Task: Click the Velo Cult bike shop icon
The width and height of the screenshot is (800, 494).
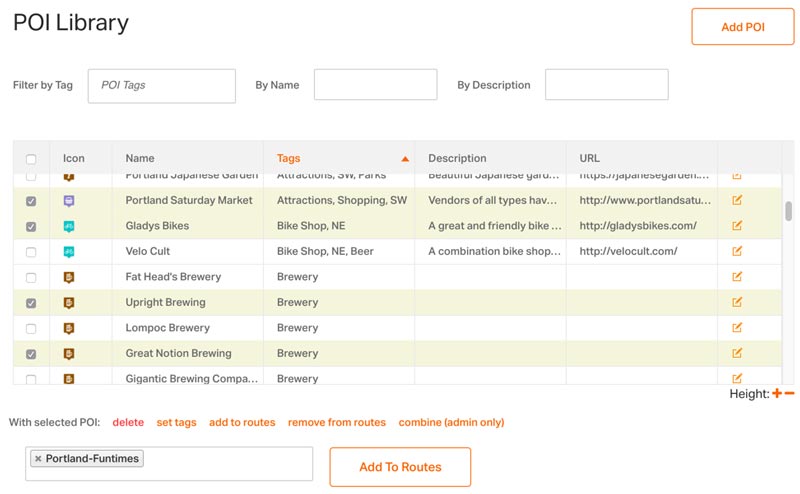Action: pos(69,252)
